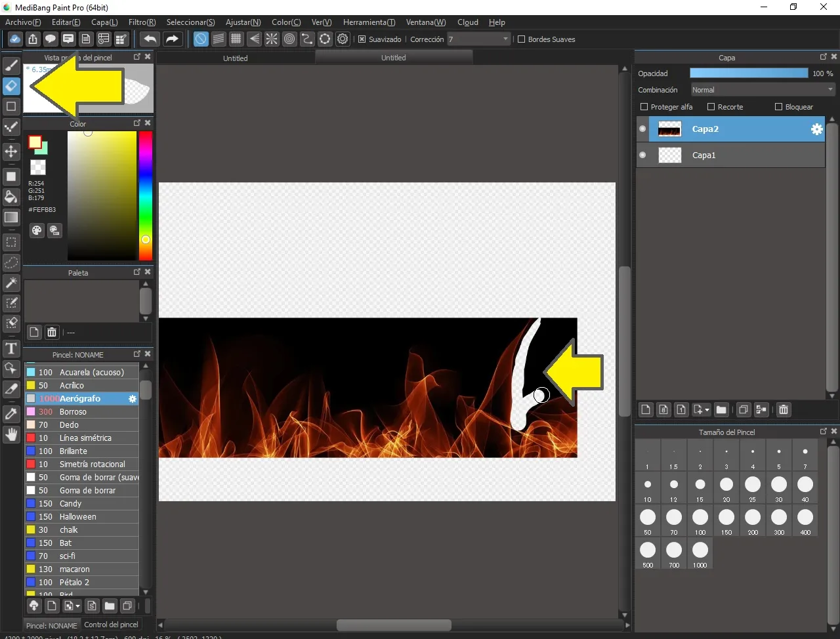Enable the parallel lines snap guide

219,39
